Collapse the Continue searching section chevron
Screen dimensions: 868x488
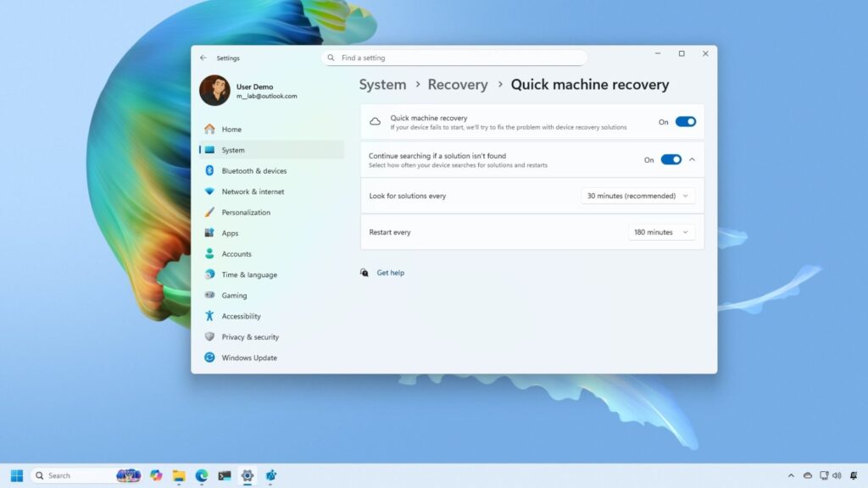692,159
